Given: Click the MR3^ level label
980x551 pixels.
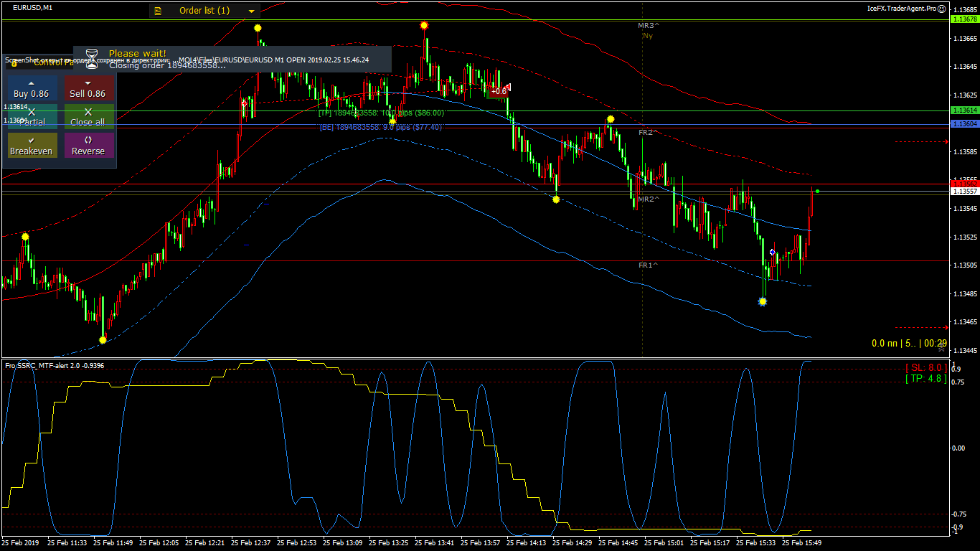Looking at the screenshot, I should coord(649,25).
